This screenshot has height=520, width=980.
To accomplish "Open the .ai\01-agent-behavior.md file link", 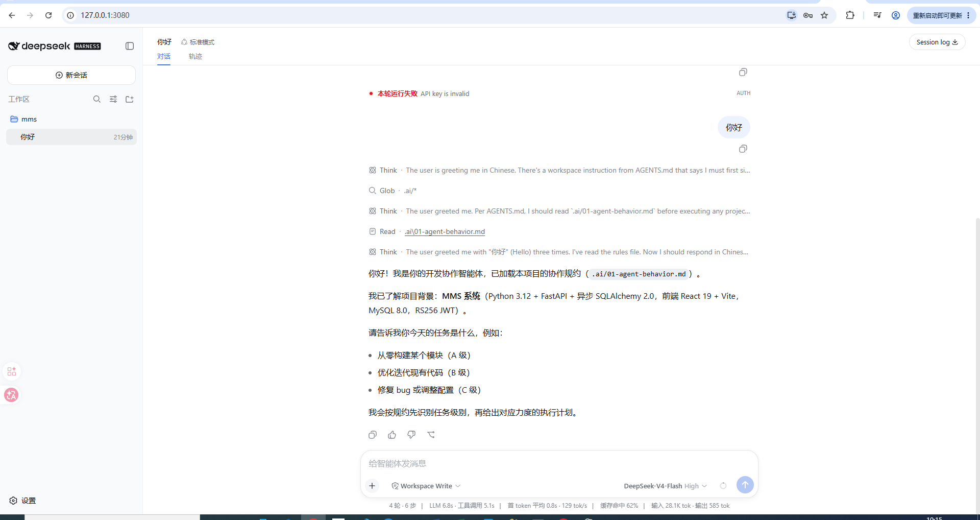I will pyautogui.click(x=445, y=231).
